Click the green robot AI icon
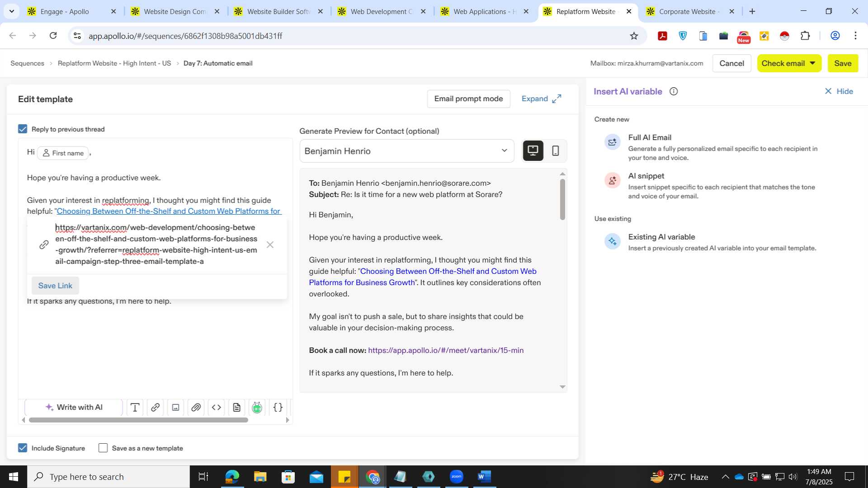 click(257, 408)
